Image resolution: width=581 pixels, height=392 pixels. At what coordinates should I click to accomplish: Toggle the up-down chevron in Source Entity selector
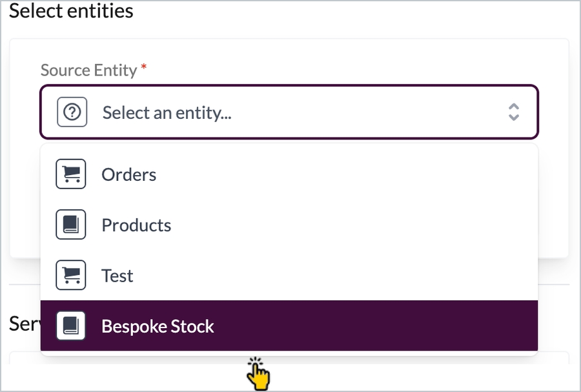coord(513,112)
